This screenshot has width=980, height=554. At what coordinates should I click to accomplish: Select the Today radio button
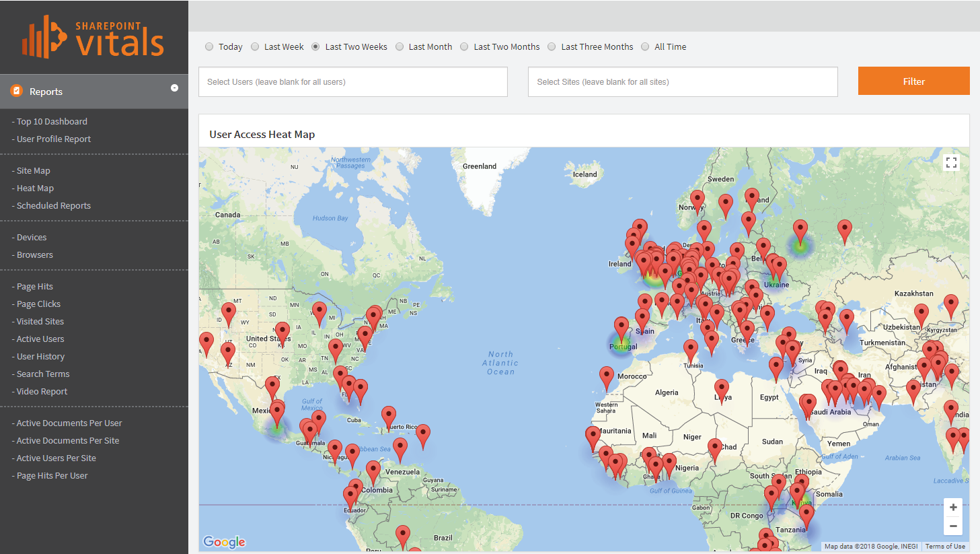[x=209, y=46]
